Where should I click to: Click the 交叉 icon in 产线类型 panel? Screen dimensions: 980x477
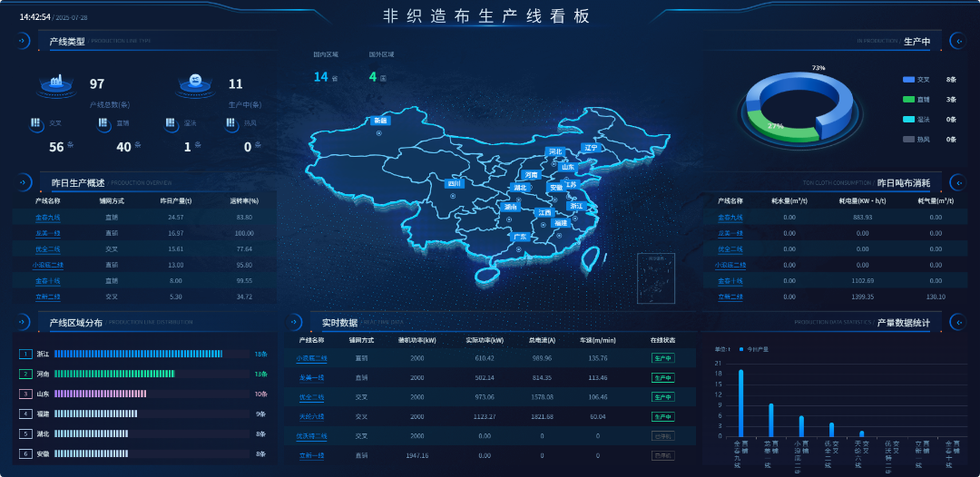(x=36, y=123)
